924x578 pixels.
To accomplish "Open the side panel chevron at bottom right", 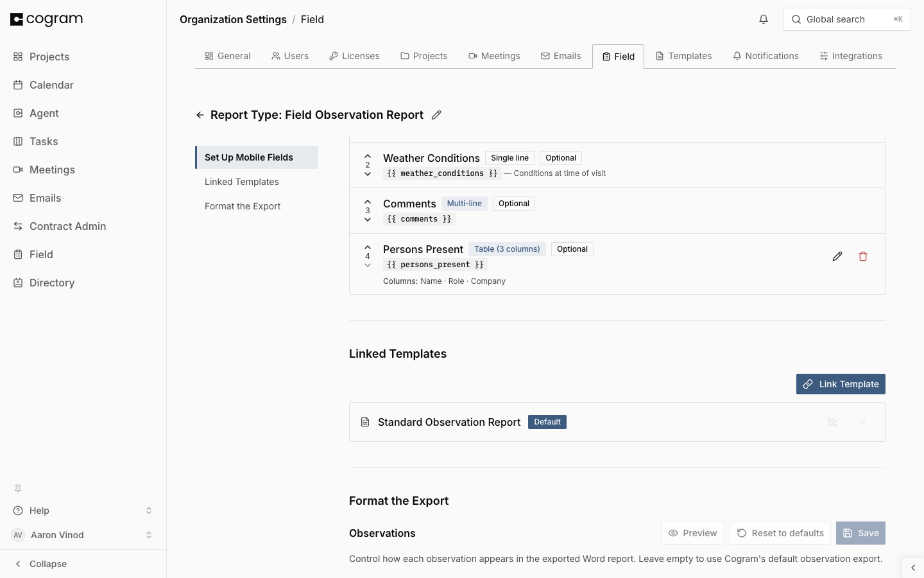I will (913, 568).
